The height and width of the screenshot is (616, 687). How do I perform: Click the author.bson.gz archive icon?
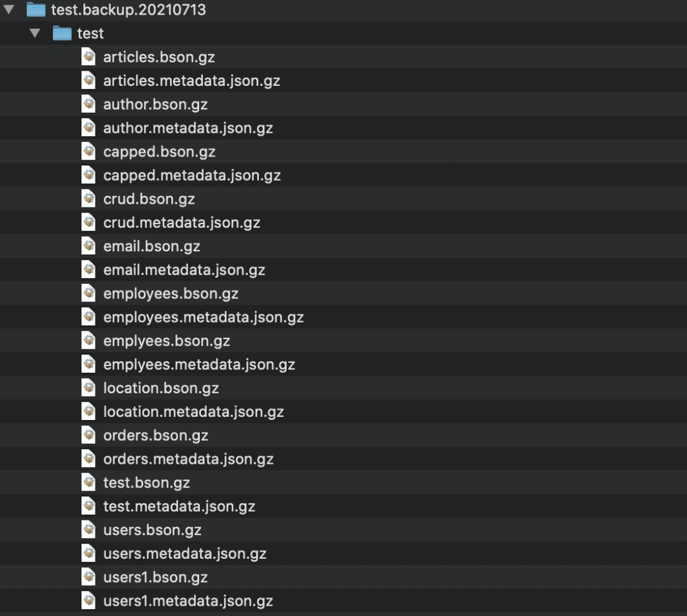tap(88, 104)
